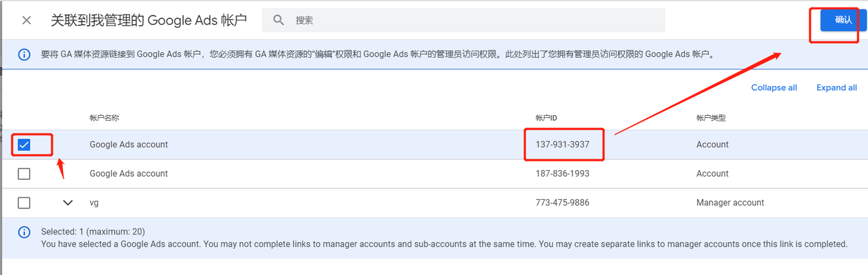Select account ID 187-836-1993 text
Viewport: 868px width, 275px height.
pos(562,173)
